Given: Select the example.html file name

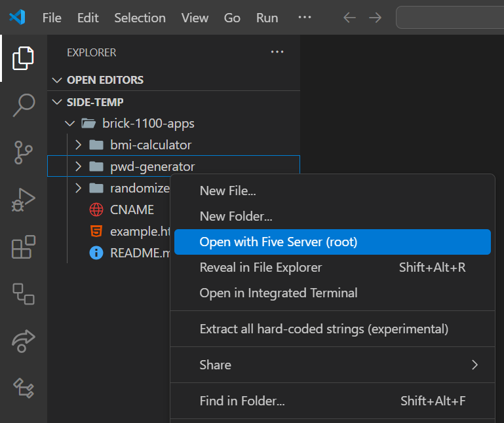Looking at the screenshot, I should click(140, 231).
